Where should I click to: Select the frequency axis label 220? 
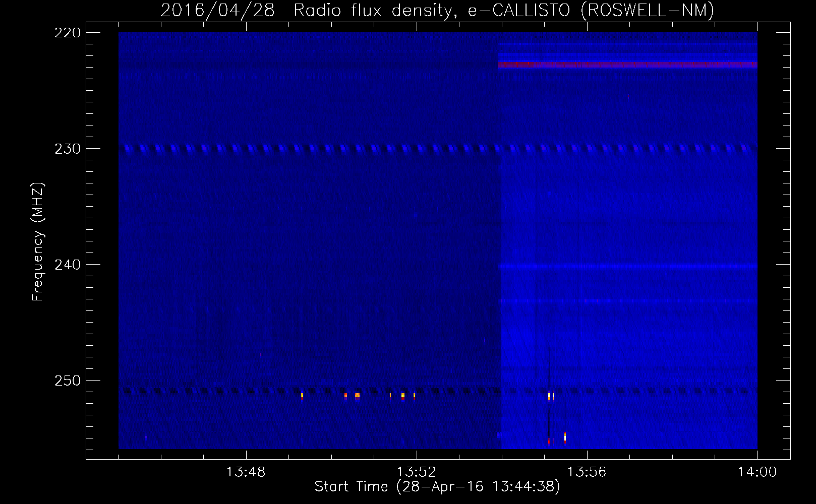tap(68, 33)
